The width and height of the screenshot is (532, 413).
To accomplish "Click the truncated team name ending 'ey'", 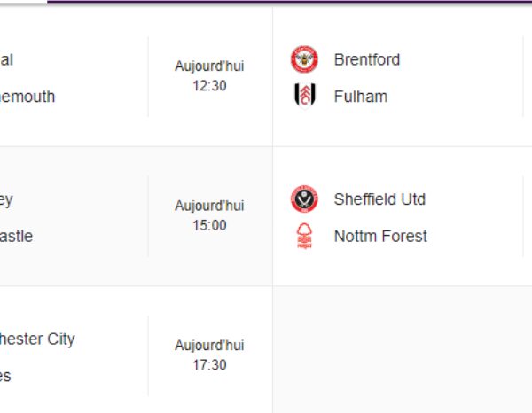I will coord(6,200).
